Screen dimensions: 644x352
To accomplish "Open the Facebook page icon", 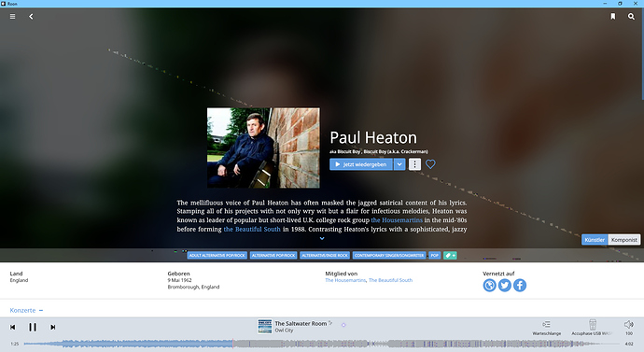I will [x=520, y=285].
